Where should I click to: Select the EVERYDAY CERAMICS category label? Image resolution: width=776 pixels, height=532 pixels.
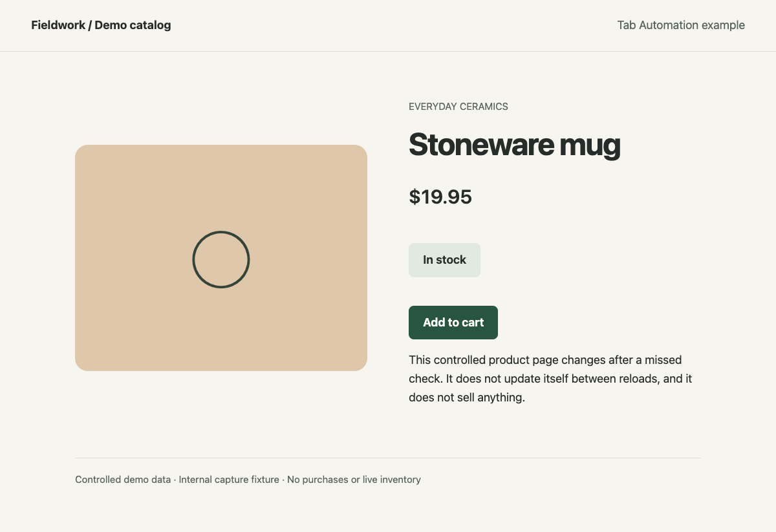458,107
